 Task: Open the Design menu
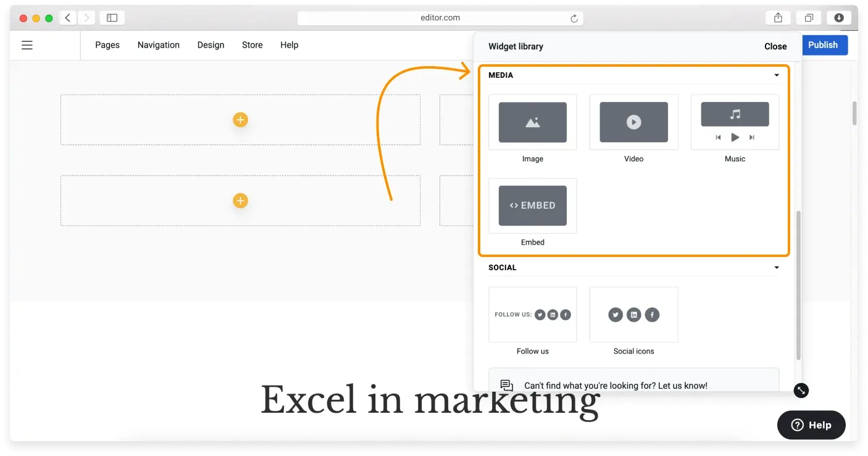[x=211, y=45]
